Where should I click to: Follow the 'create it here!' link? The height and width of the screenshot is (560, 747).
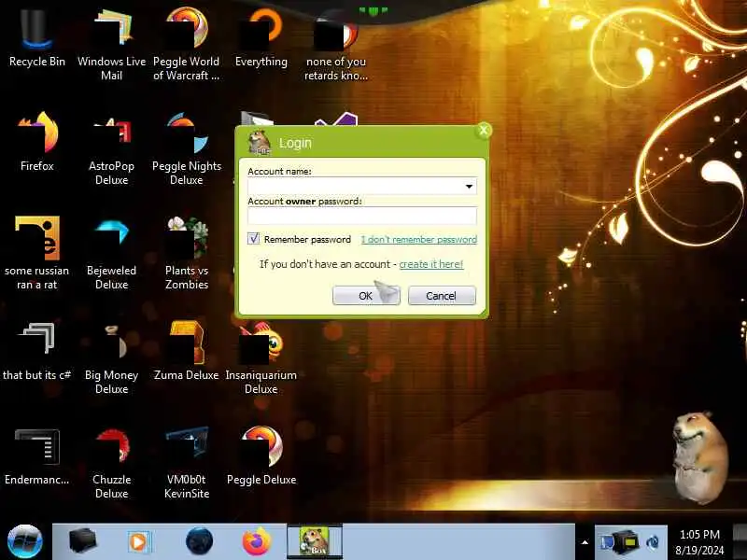pyautogui.click(x=430, y=264)
